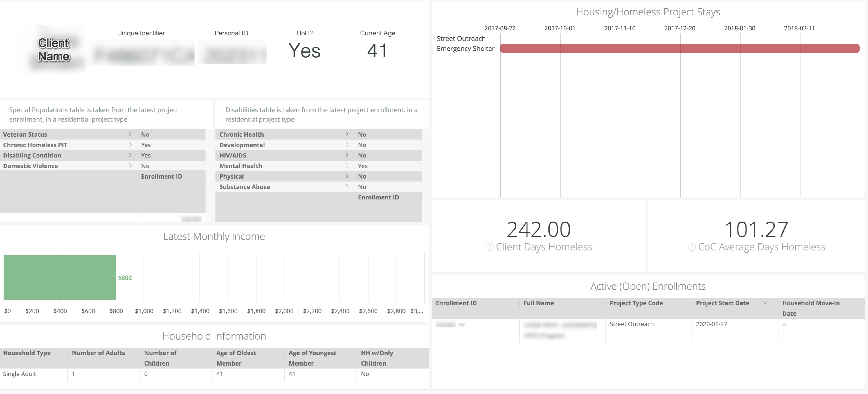This screenshot has width=868, height=394.
Task: Sort by Household Type column header
Action: [x=27, y=353]
